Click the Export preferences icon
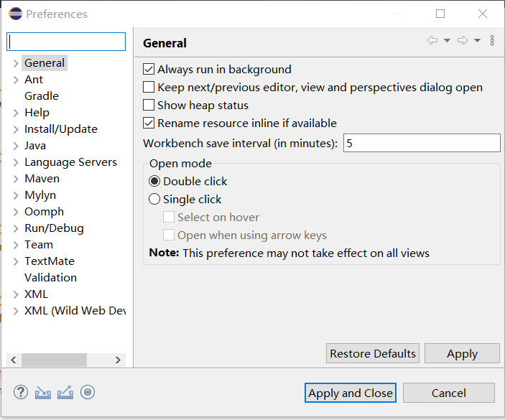This screenshot has width=505, height=420. pyautogui.click(x=65, y=392)
